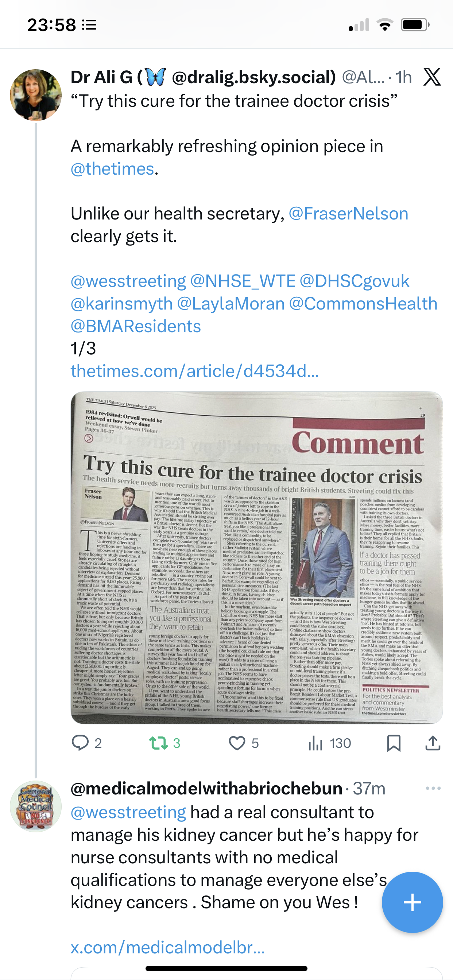Tap the @BMAResidents mention
Viewport: 453px width, 980px height.
136,326
